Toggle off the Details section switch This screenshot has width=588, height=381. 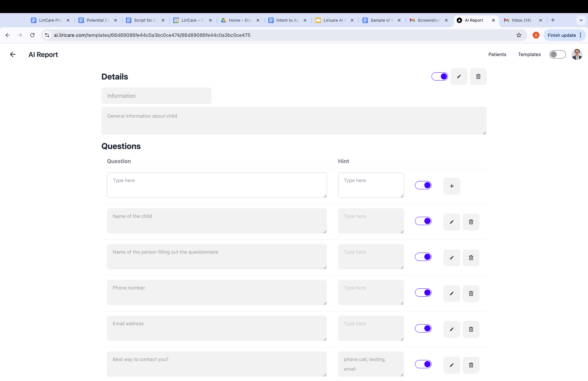(x=439, y=76)
